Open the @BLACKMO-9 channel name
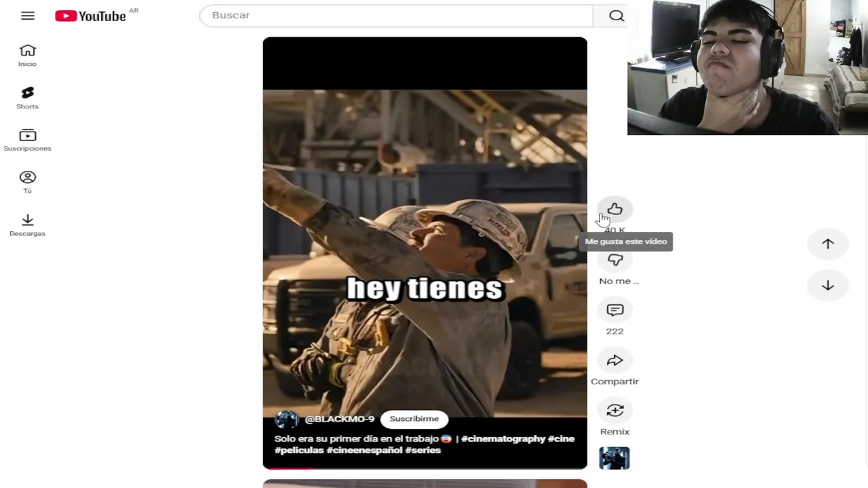868x488 pixels. tap(340, 419)
